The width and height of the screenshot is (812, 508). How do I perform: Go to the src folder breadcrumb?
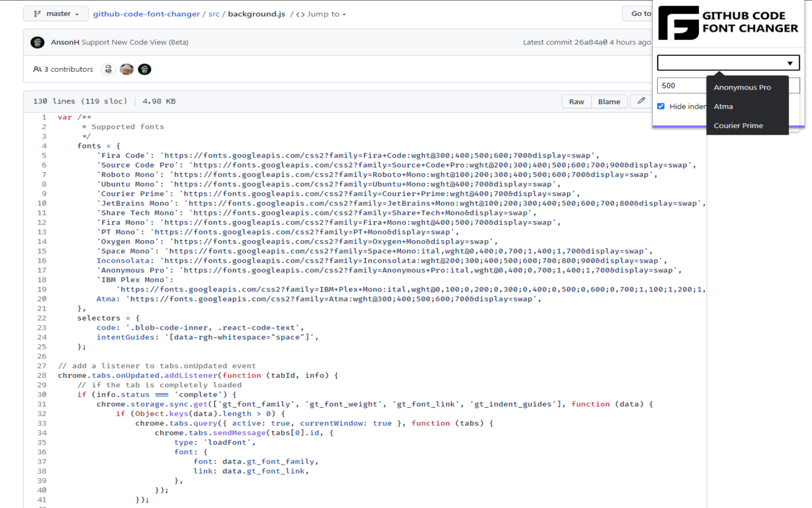pos(214,14)
